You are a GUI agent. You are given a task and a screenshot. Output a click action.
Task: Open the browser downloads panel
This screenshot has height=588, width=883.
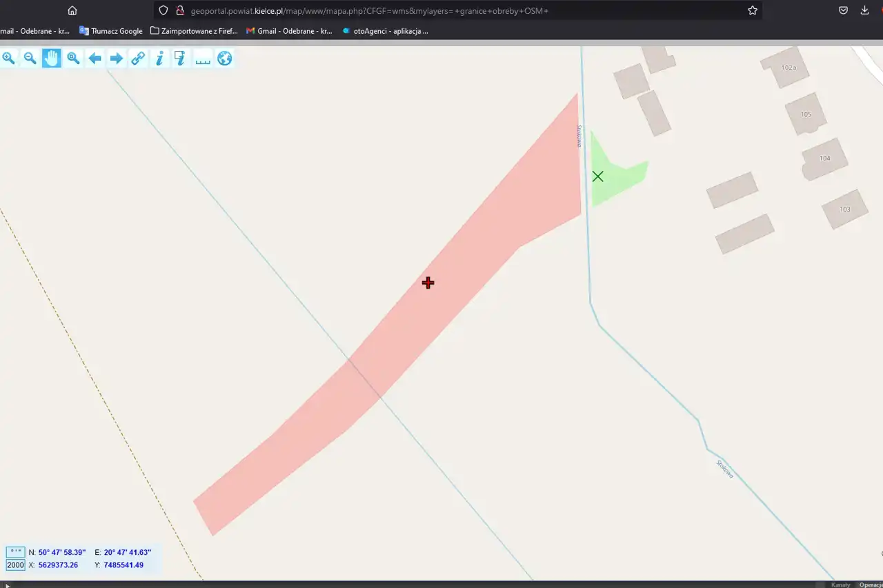click(x=864, y=10)
